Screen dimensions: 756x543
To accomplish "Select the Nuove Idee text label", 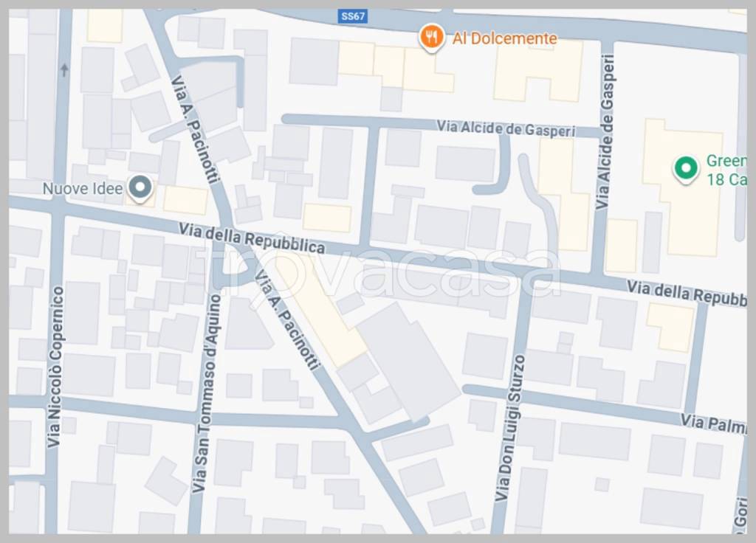I will click(83, 188).
